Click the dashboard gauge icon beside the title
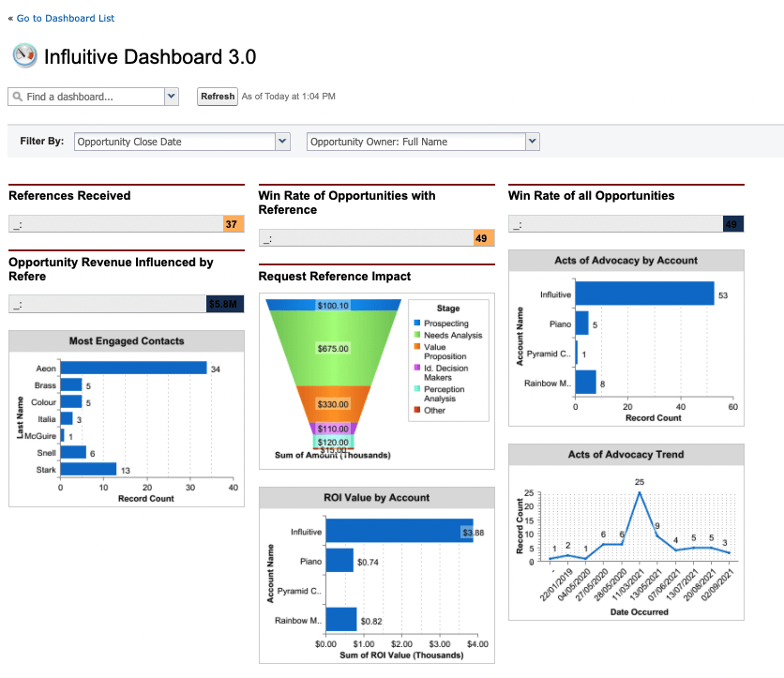The image size is (784, 678). (x=24, y=55)
